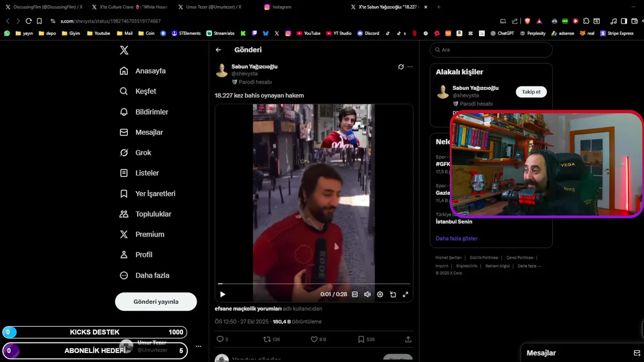Open the Discord bookmark
The width and height of the screenshot is (644, 362).
(x=368, y=33)
